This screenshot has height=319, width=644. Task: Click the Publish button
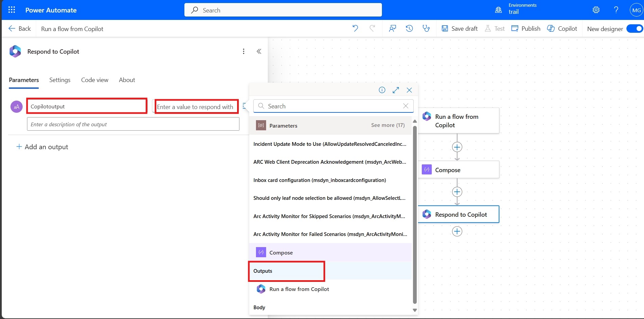526,29
